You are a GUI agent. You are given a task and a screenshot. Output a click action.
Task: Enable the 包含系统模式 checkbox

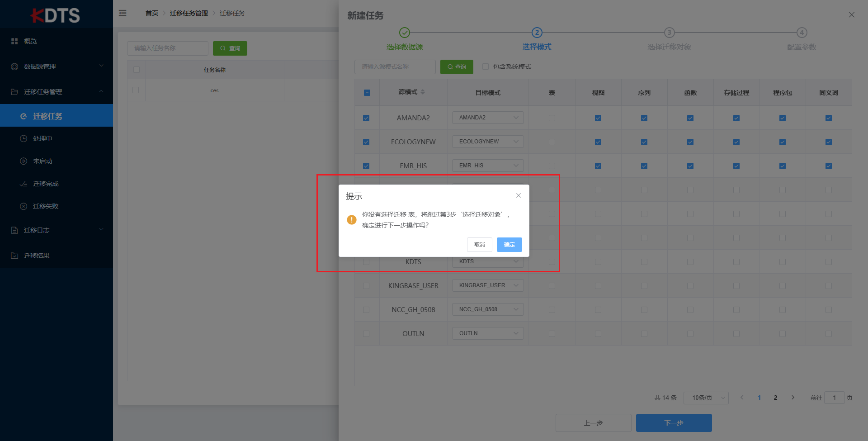pos(486,66)
